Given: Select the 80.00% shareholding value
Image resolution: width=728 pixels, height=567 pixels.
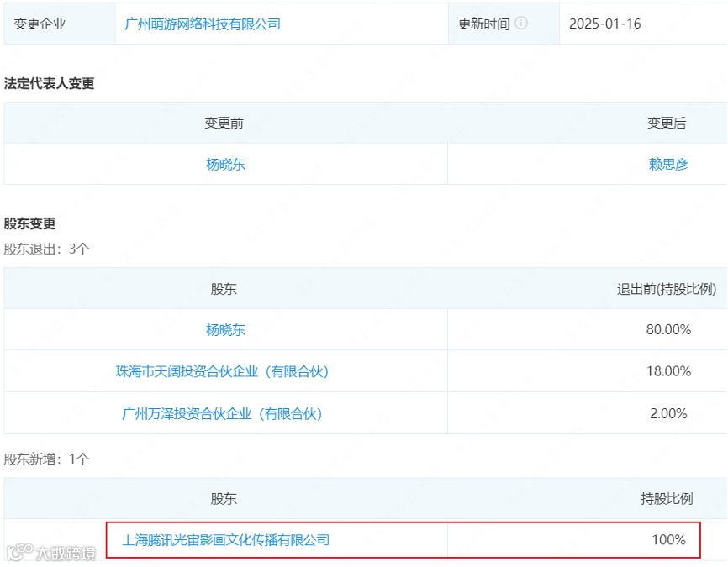Looking at the screenshot, I should 668,329.
